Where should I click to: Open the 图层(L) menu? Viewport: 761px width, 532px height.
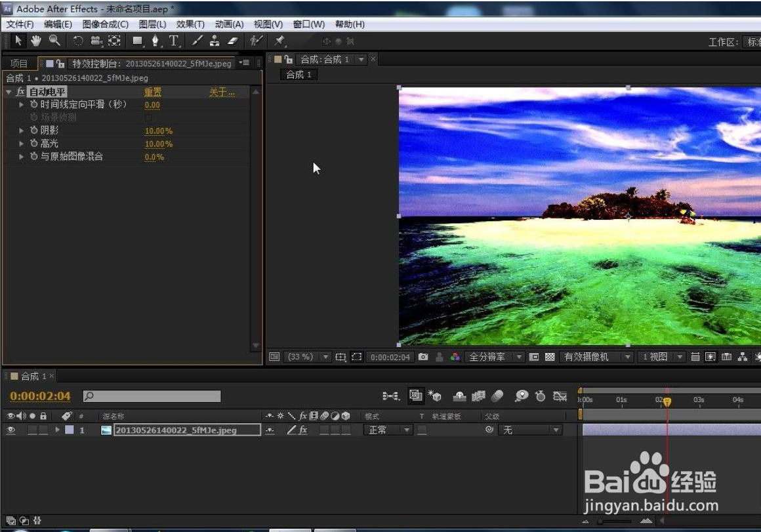coord(152,24)
